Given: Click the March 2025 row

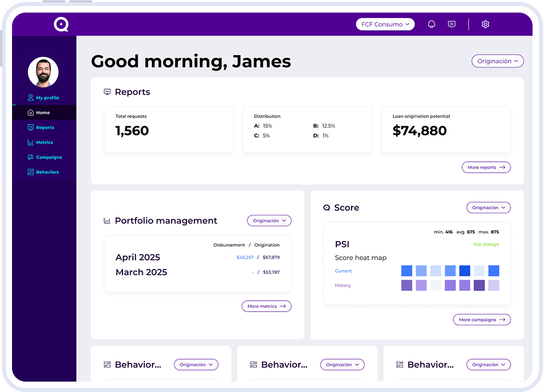Looking at the screenshot, I should click(x=197, y=272).
